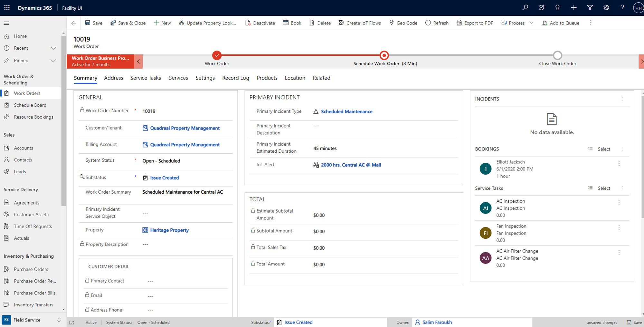Open the help question mark icon

pos(622,7)
